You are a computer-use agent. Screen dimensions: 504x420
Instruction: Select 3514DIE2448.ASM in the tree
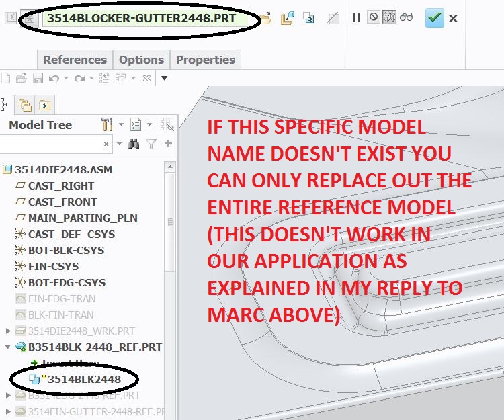tap(63, 169)
